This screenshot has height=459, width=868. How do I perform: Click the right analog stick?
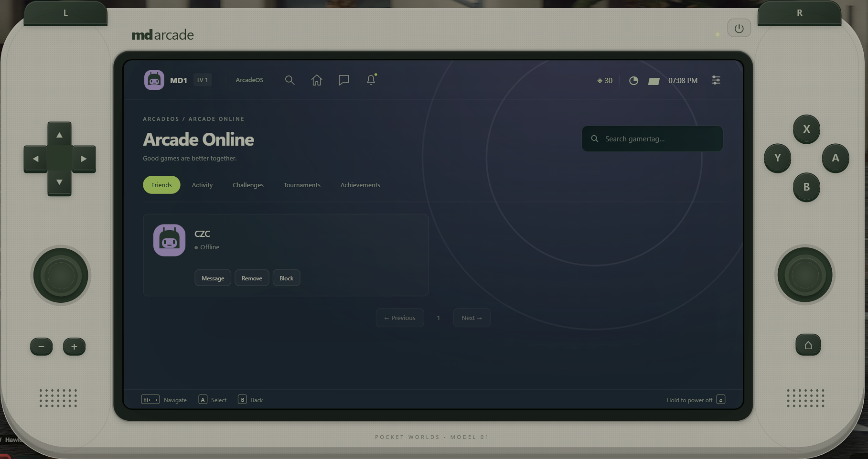click(805, 275)
